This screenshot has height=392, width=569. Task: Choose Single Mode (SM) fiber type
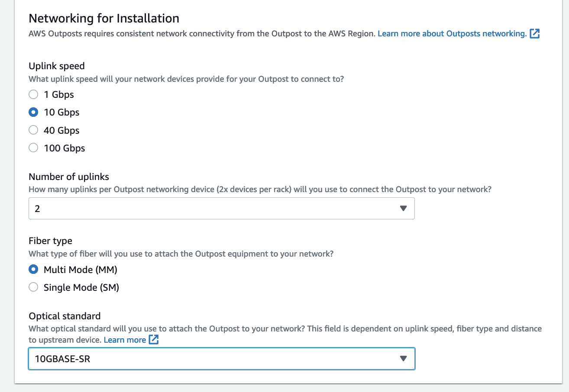[x=33, y=287]
